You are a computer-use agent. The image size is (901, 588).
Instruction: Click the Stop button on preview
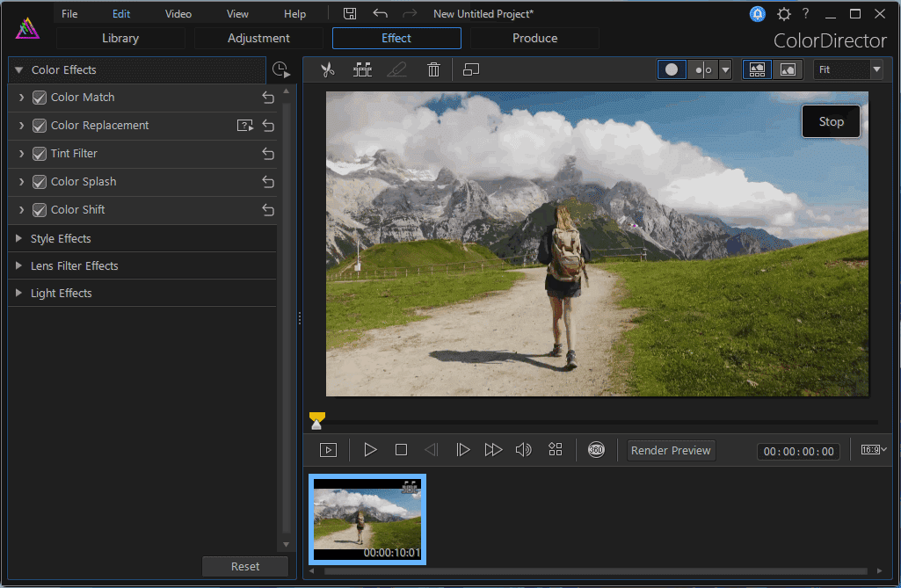click(x=831, y=121)
